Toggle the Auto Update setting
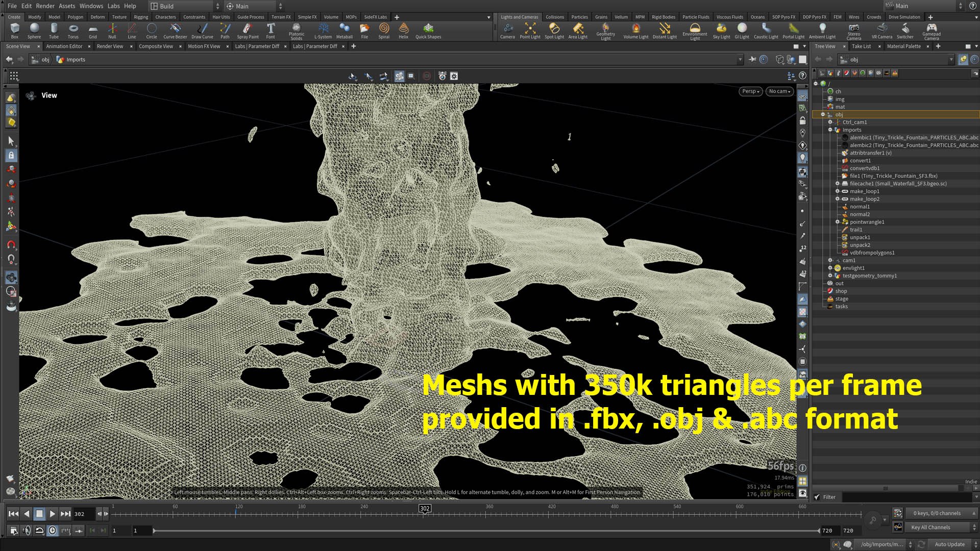The height and width of the screenshot is (551, 980). 949,544
